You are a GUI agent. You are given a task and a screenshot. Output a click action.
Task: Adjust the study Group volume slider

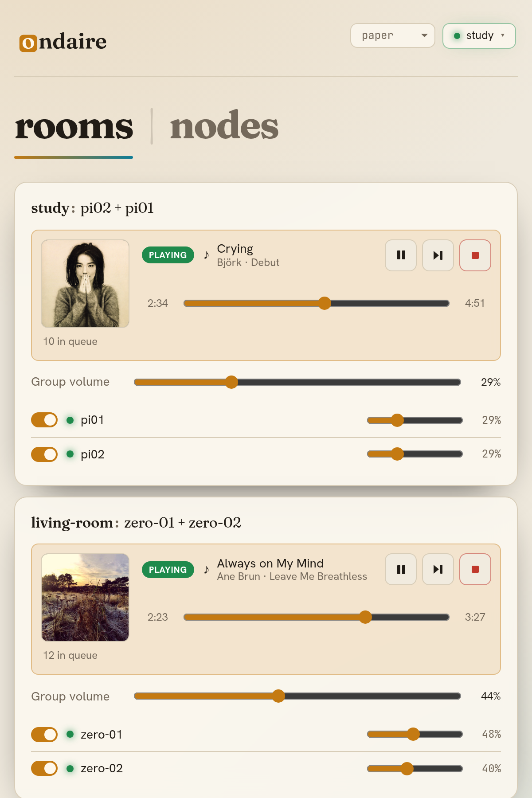(x=297, y=382)
